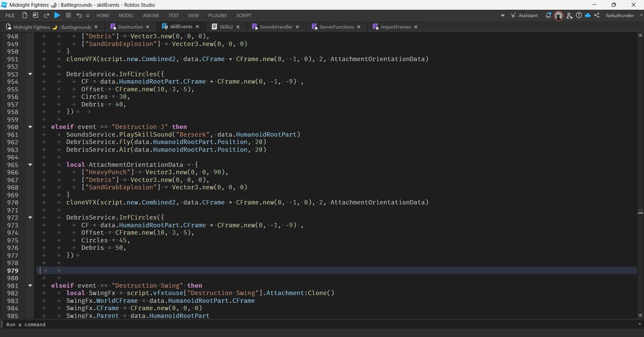Click the value 45 on the Circles line 975
The width and height of the screenshot is (644, 337).
(x=124, y=240)
